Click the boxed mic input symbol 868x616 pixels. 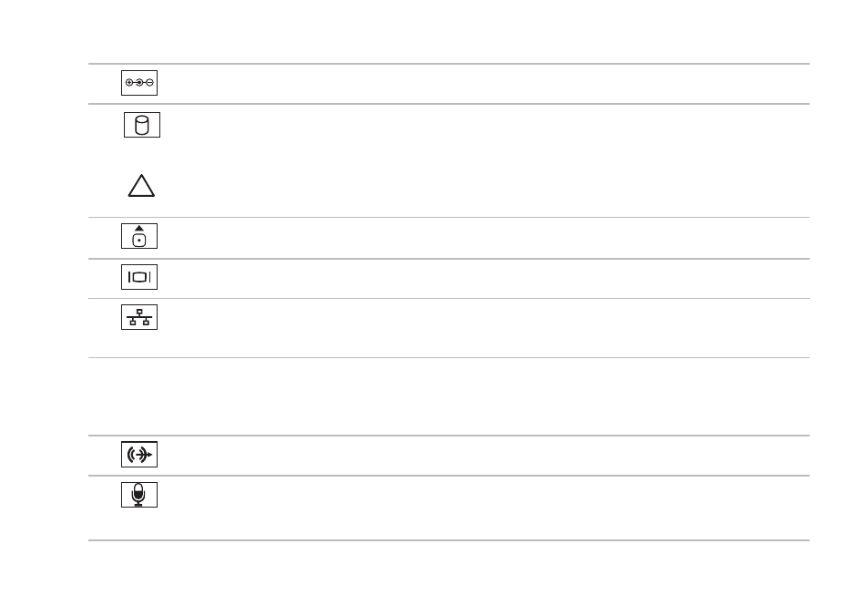pos(139,495)
